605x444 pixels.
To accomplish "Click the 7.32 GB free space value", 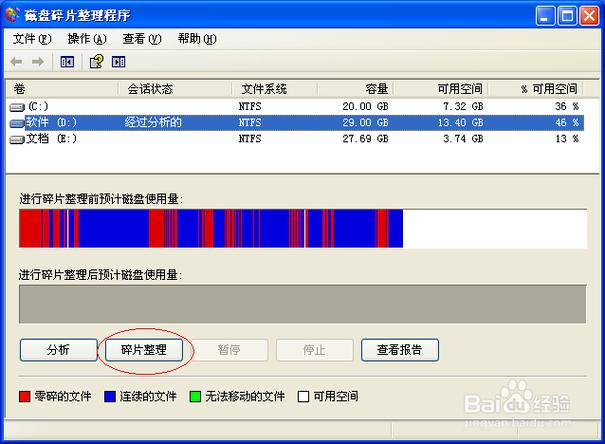I will [463, 106].
